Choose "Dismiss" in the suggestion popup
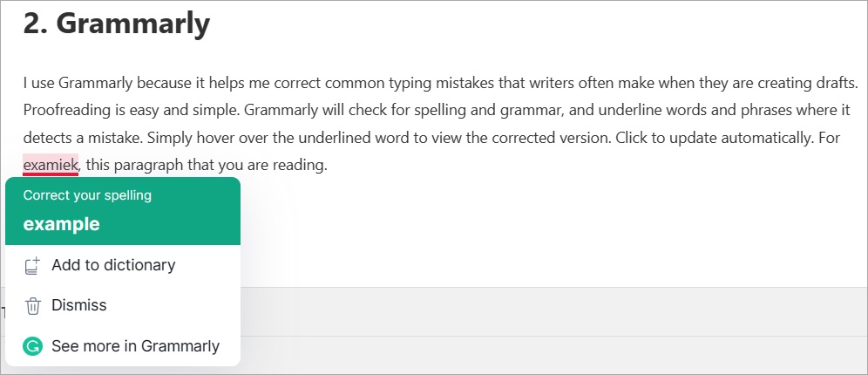This screenshot has width=868, height=375. (x=123, y=306)
